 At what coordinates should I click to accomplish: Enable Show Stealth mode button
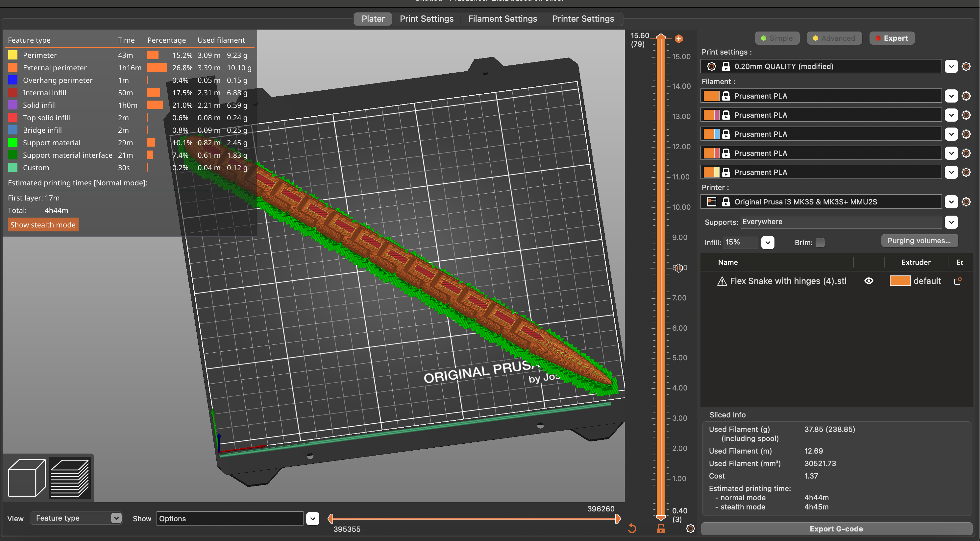click(x=43, y=224)
